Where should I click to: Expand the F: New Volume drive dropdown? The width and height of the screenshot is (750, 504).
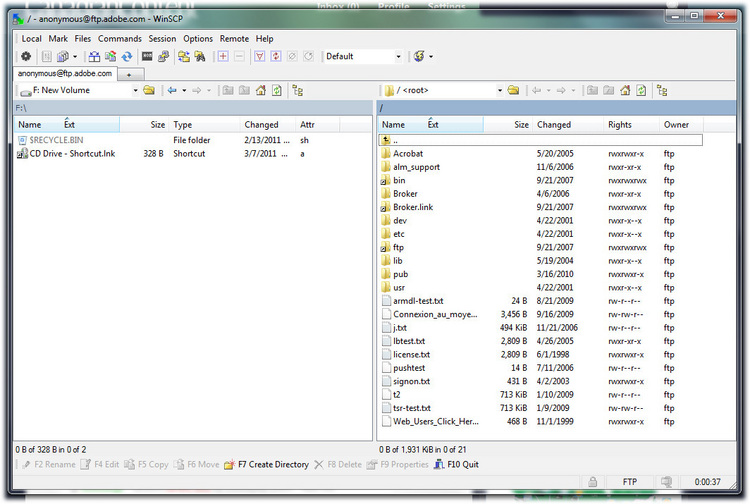click(x=135, y=90)
